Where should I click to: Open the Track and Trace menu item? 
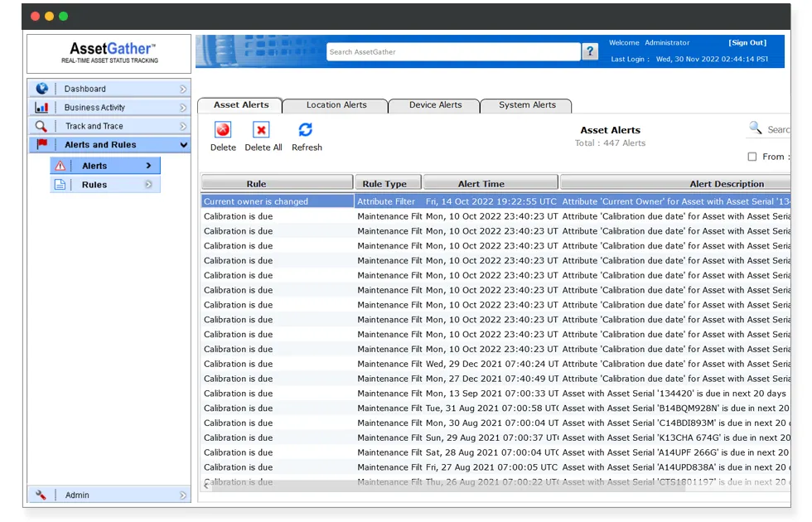pos(109,126)
